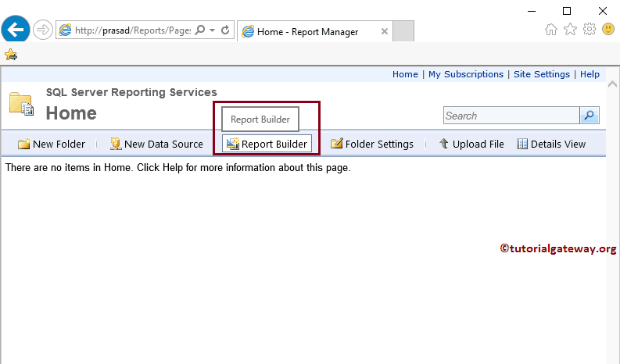Open favorites with the star icon
Screen dimensions: 620x364
tap(570, 29)
